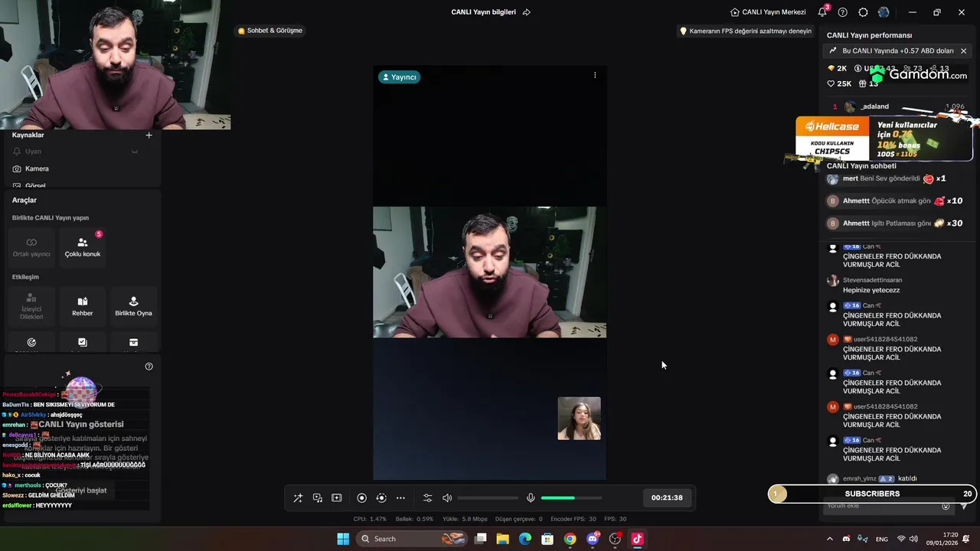Open the target-icon tool under İzleyici Dilekleri
Image resolution: width=980 pixels, height=551 pixels.
31,342
